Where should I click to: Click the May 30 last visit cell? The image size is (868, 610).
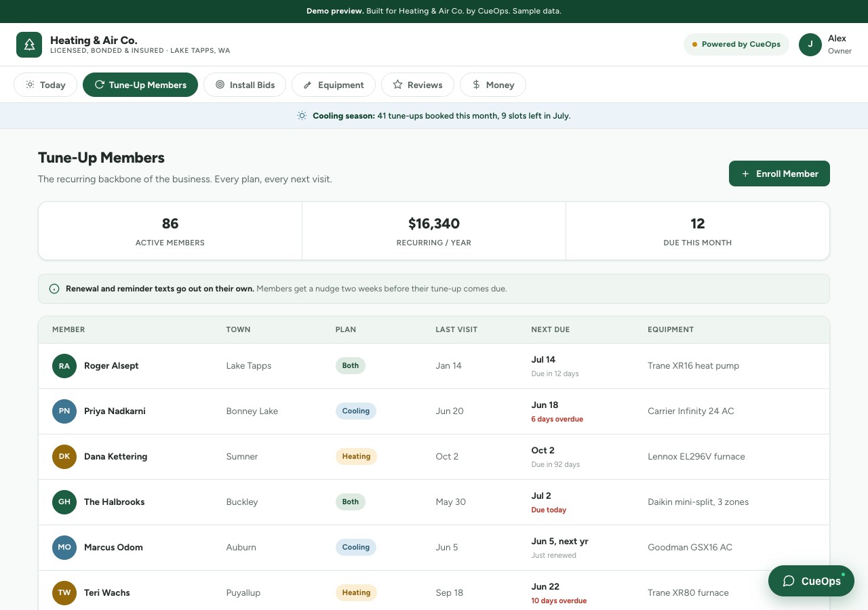tap(451, 502)
